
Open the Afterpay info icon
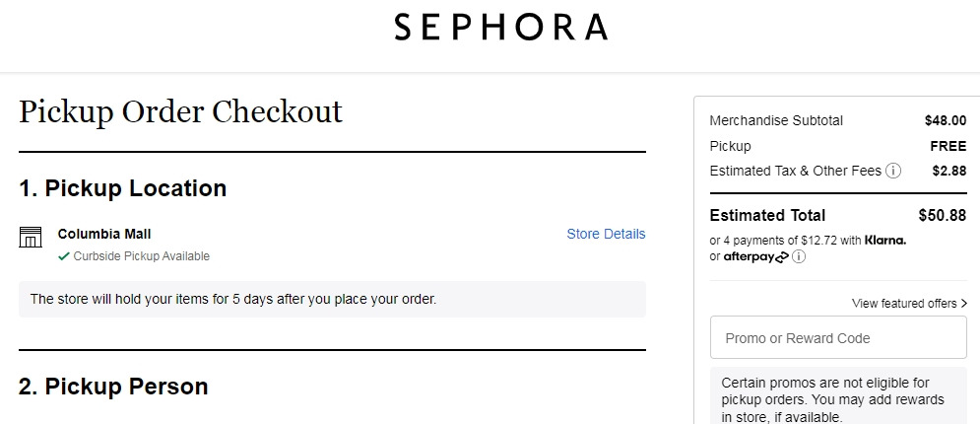point(799,257)
